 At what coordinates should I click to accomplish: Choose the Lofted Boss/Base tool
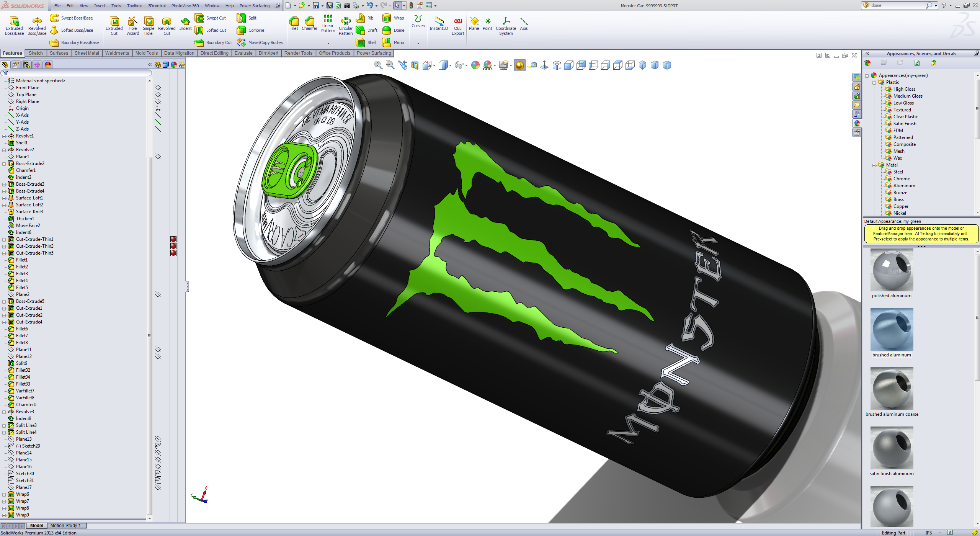[x=72, y=30]
